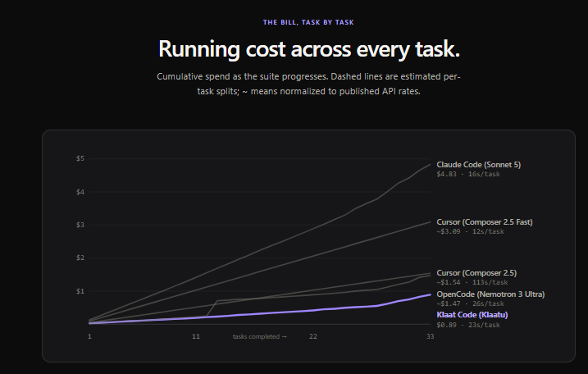Click the 'Running cost across every task.' title
The height and width of the screenshot is (374, 588).
click(x=309, y=48)
